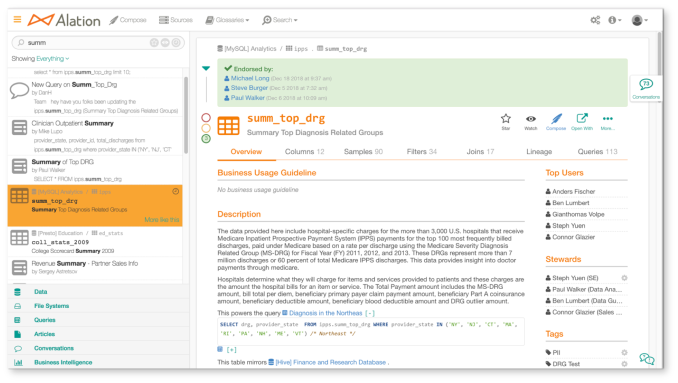The image size is (678, 383).
Task: Switch to the Lineage tab
Action: tap(539, 152)
